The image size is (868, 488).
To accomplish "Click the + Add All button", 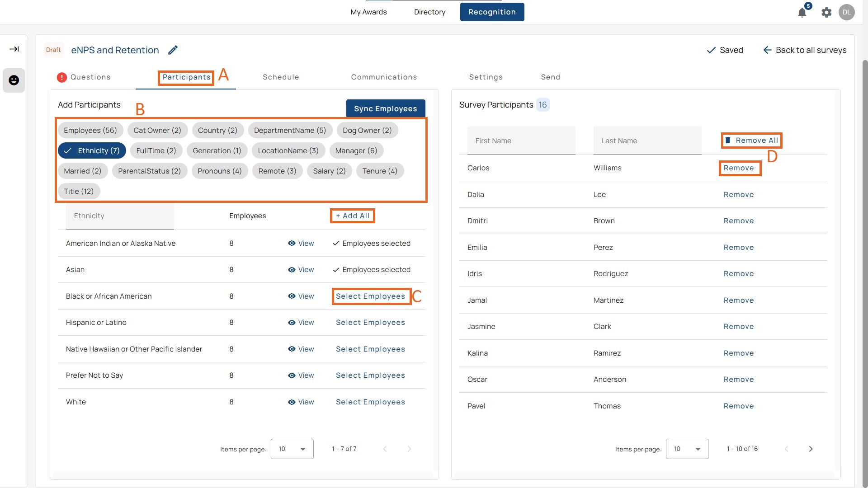I will (x=353, y=216).
